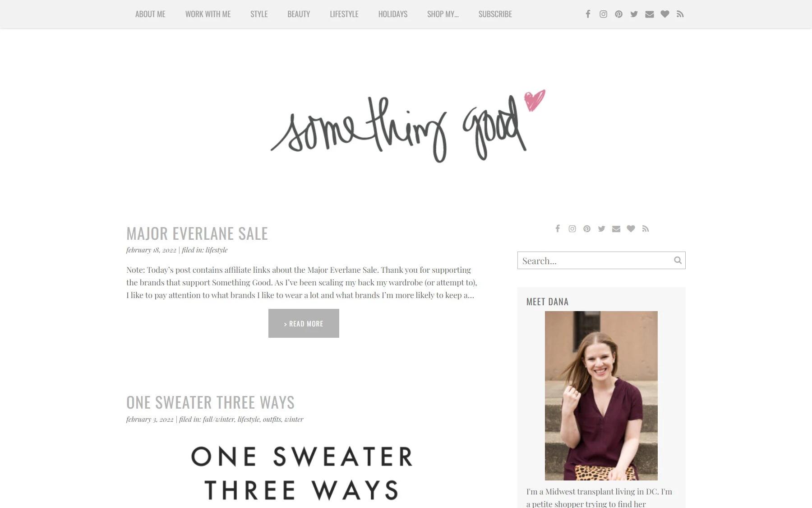
Task: Click Twitter icon in top navigation bar
Action: point(634,14)
